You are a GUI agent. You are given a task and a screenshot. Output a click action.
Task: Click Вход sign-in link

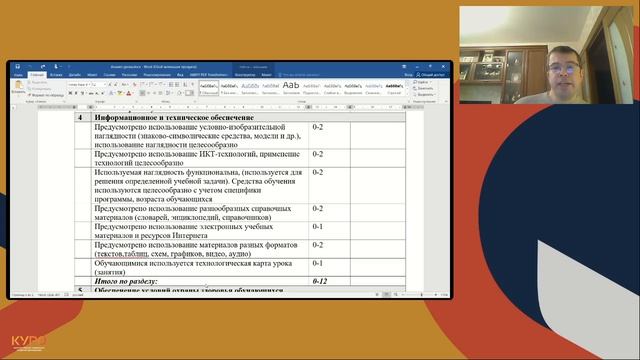click(x=409, y=75)
